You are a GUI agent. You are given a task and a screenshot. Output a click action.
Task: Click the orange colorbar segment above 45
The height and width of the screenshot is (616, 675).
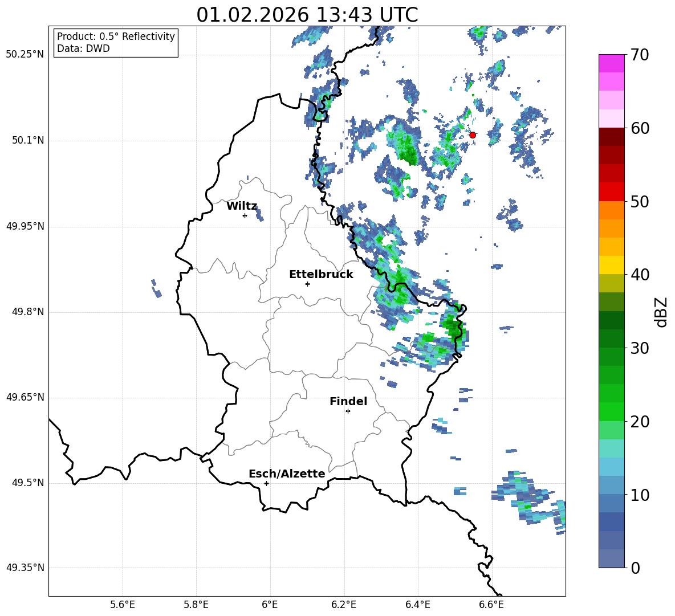(611, 229)
